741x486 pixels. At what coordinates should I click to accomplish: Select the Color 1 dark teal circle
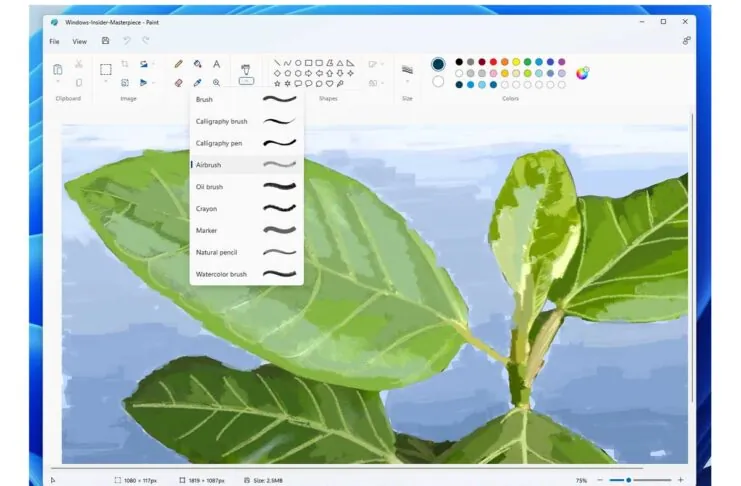click(438, 64)
